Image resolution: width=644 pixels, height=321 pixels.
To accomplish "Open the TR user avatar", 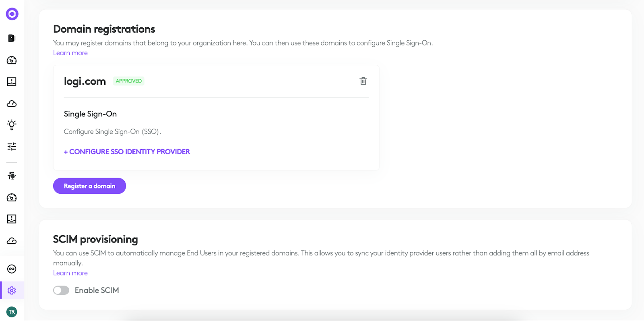I will (12, 312).
